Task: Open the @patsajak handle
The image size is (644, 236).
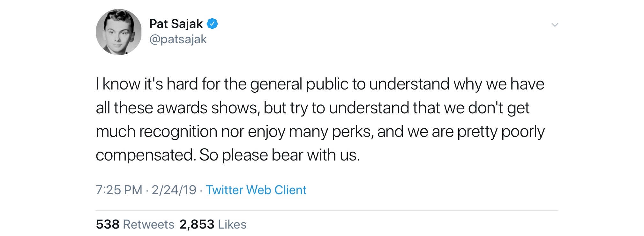Action: pos(178,39)
